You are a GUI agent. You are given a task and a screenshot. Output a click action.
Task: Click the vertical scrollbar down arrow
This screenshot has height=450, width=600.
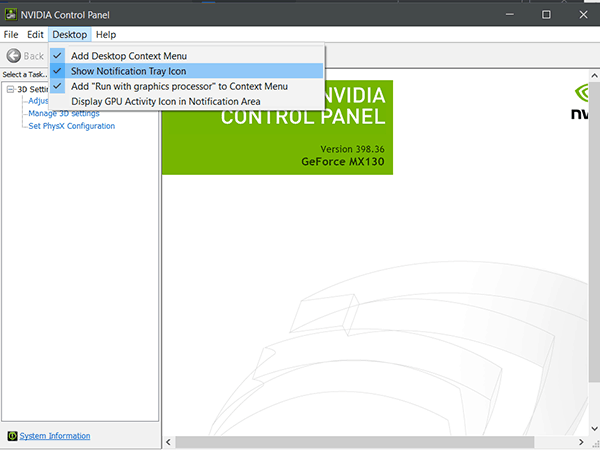[x=594, y=429]
